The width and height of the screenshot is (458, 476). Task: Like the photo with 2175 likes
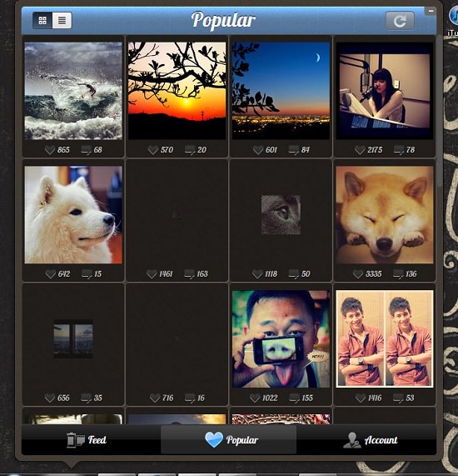point(360,150)
